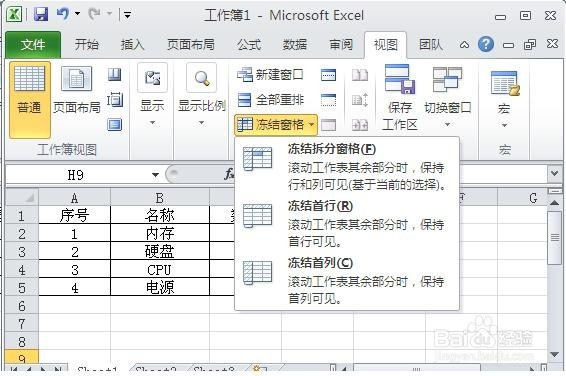Click the View Side by Side icon
Screen dimensions: 566x376
(x=360, y=75)
